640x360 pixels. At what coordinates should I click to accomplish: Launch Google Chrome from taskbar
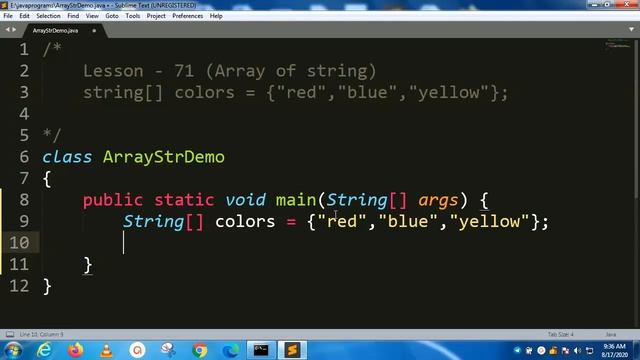pos(200,350)
